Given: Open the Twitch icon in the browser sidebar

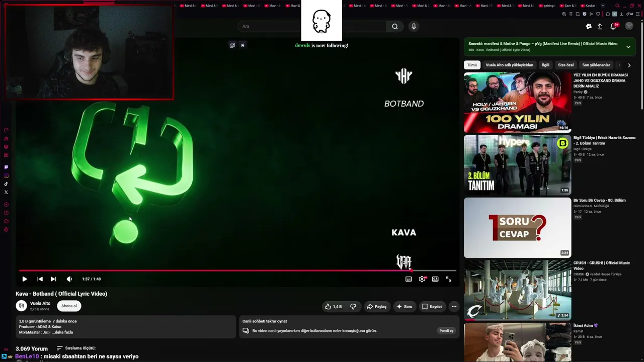Looking at the screenshot, I should click(6, 167).
